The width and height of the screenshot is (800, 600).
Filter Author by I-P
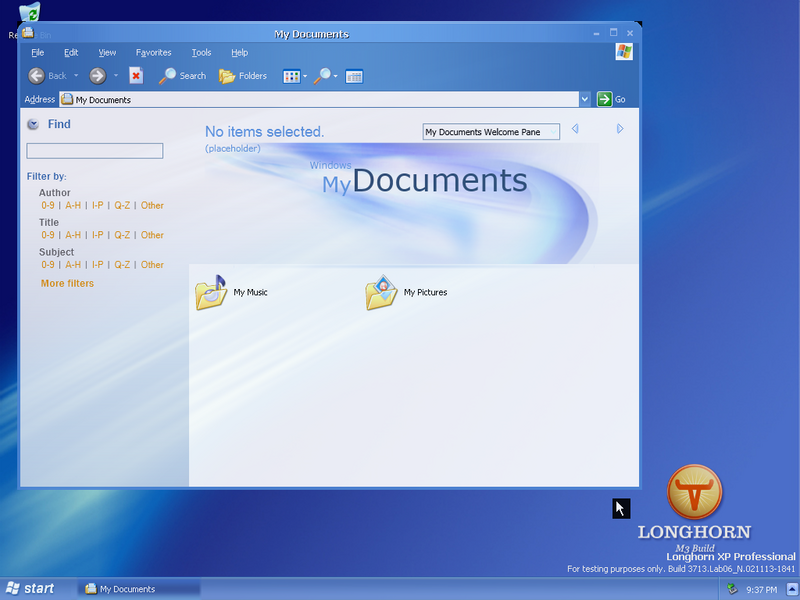click(x=97, y=206)
